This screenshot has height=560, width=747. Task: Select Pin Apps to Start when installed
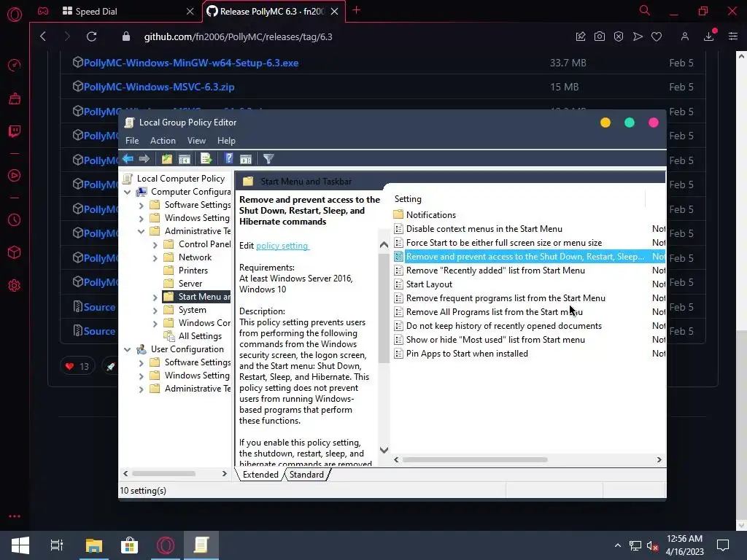tap(467, 354)
